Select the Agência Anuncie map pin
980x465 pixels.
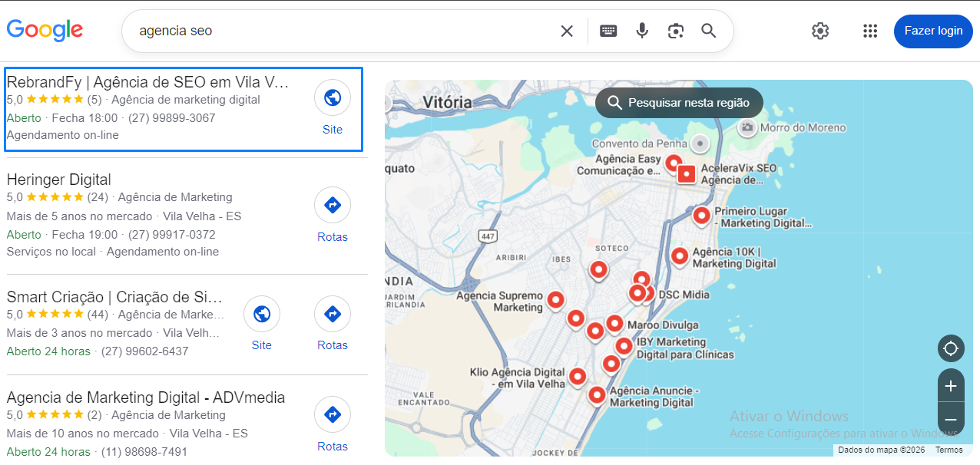(597, 395)
